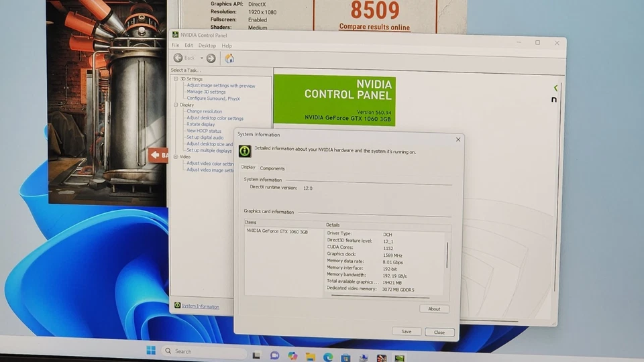Click the orange back arrow in benchmark window
This screenshot has height=362, width=644.
coord(158,155)
